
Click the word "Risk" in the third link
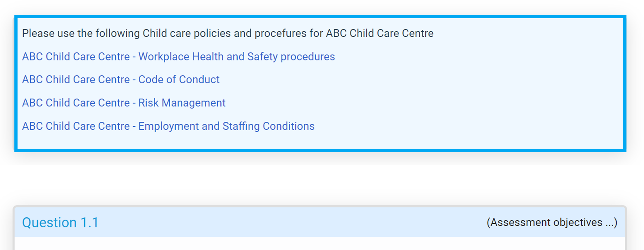148,103
